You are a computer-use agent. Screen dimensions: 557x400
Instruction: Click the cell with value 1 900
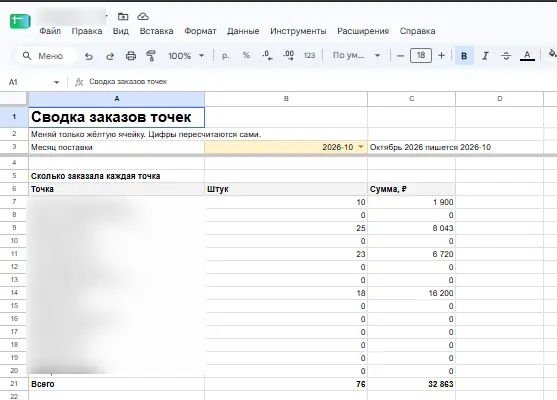(x=411, y=202)
